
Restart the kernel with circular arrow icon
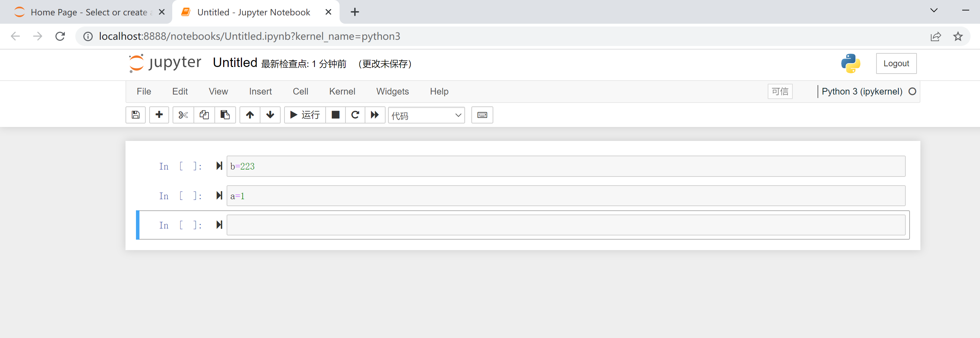[355, 115]
